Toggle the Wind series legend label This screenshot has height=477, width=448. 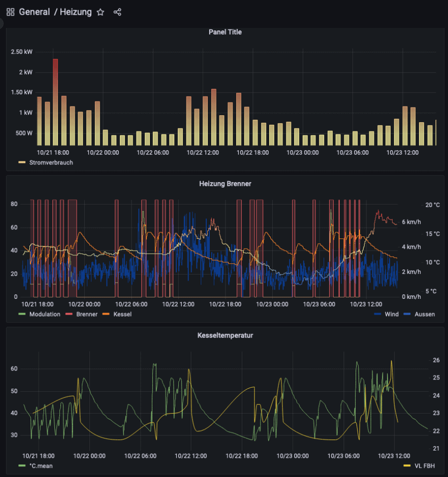tap(392, 314)
